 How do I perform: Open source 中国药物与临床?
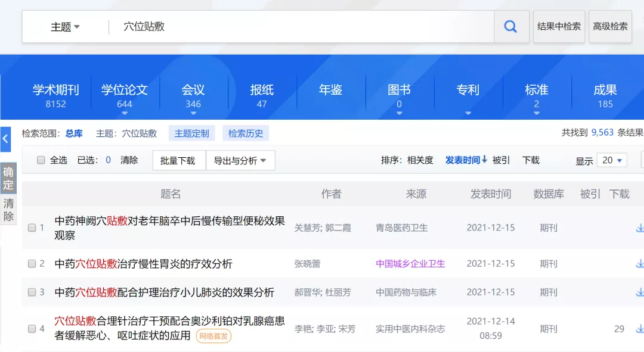pos(406,292)
